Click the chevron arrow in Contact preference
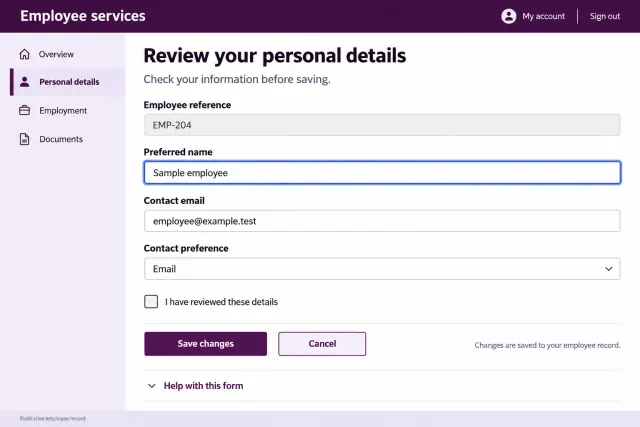This screenshot has height=427, width=640. tap(609, 269)
